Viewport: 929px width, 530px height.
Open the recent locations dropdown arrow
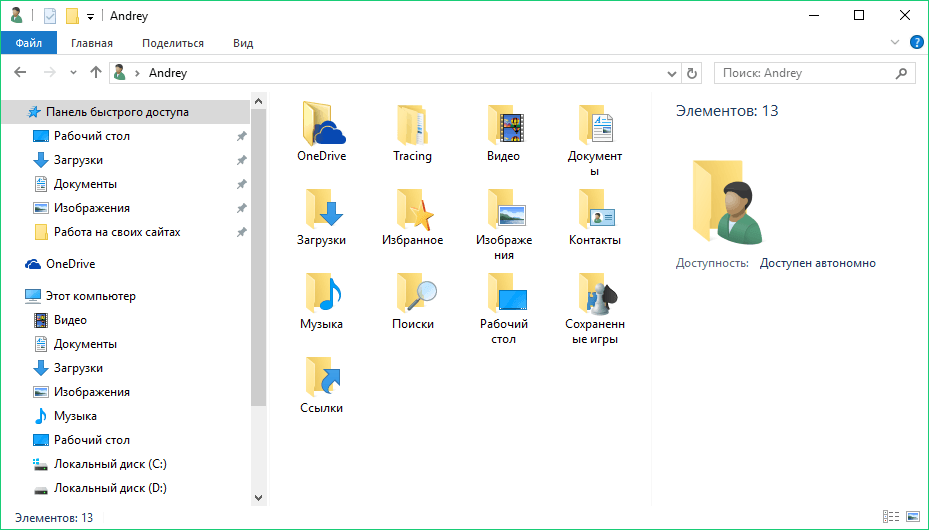pos(73,73)
